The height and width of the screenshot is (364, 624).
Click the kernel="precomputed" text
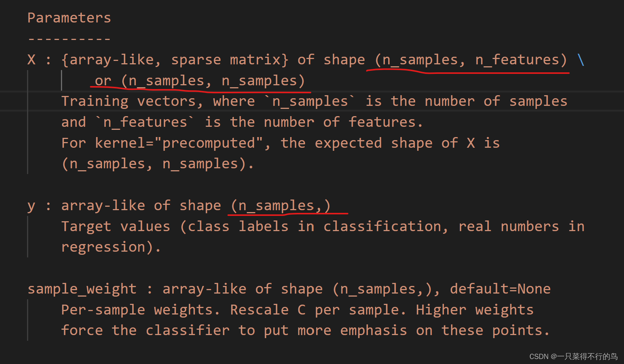[x=179, y=143]
